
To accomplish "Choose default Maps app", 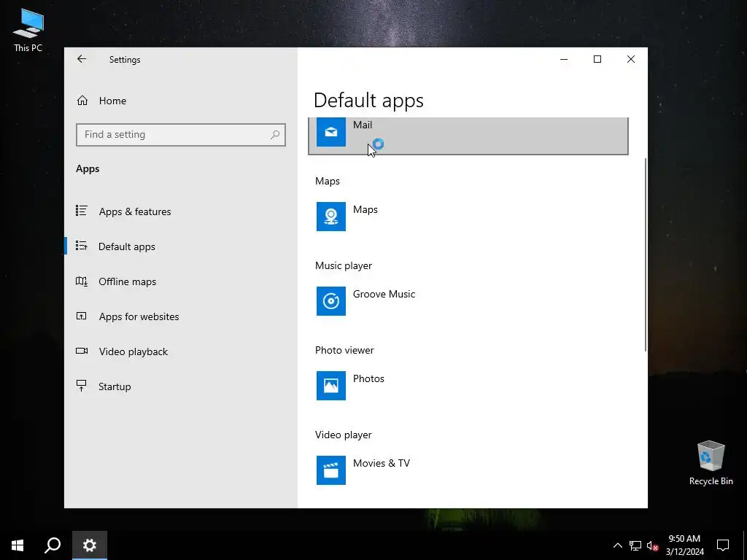I will 468,217.
